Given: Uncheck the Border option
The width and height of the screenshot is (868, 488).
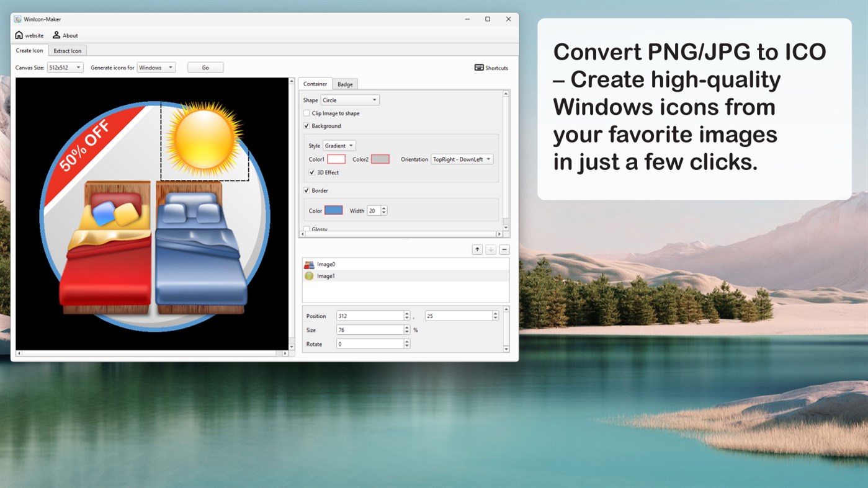Looking at the screenshot, I should (306, 190).
